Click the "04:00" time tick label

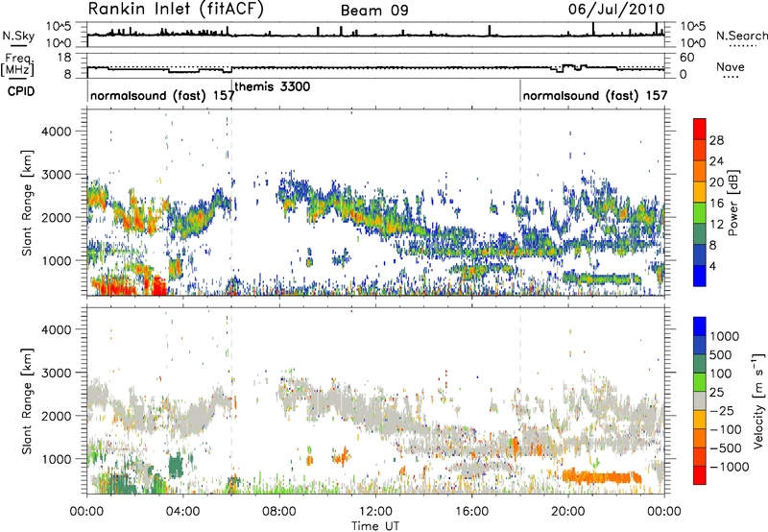(x=183, y=512)
